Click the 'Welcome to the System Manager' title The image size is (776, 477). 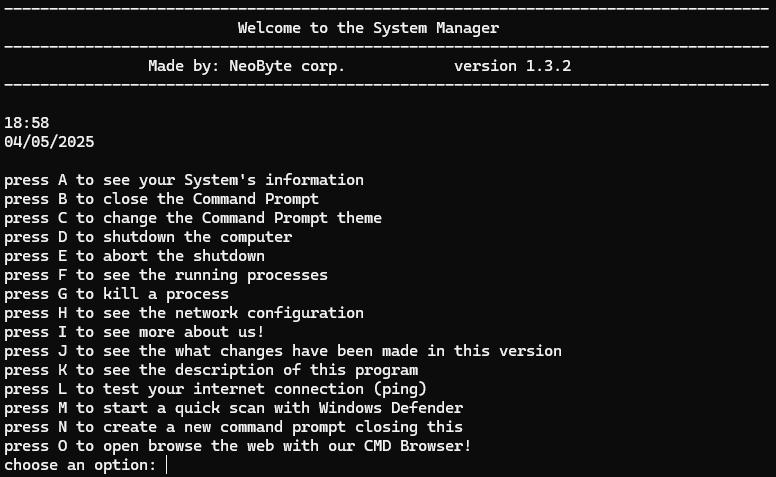click(368, 28)
